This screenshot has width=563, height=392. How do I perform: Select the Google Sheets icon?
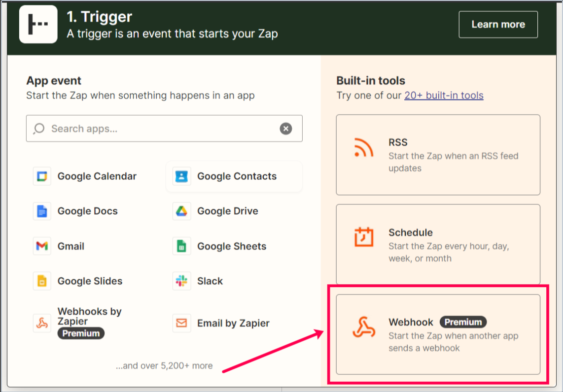point(181,246)
